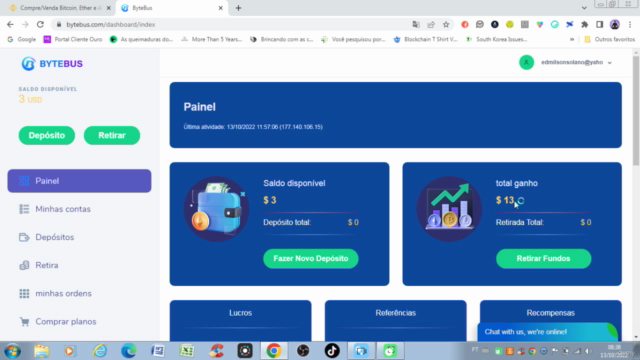Open the Chrome three-dot menu
This screenshot has height=360, width=640.
(x=630, y=24)
